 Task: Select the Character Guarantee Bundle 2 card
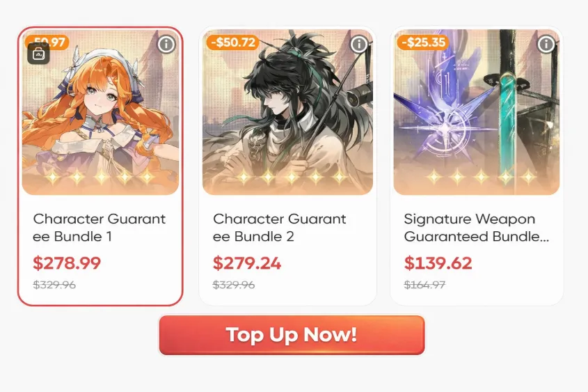point(287,166)
